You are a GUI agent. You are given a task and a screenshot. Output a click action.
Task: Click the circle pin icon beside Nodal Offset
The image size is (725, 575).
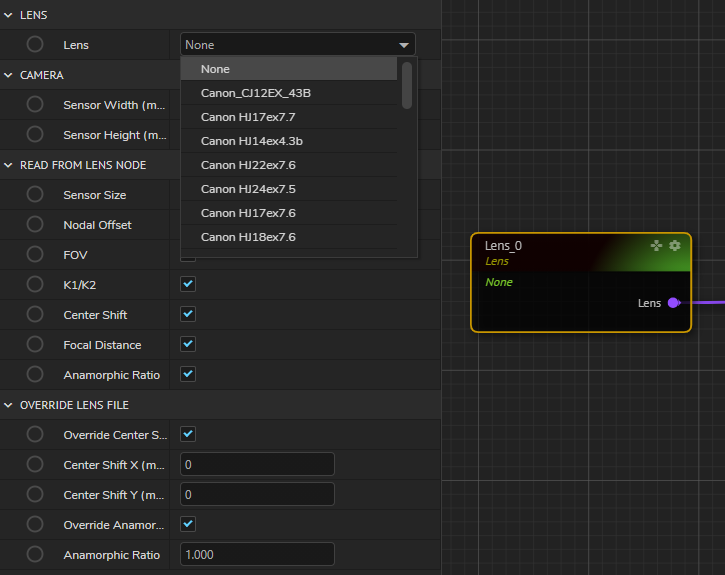(x=35, y=225)
